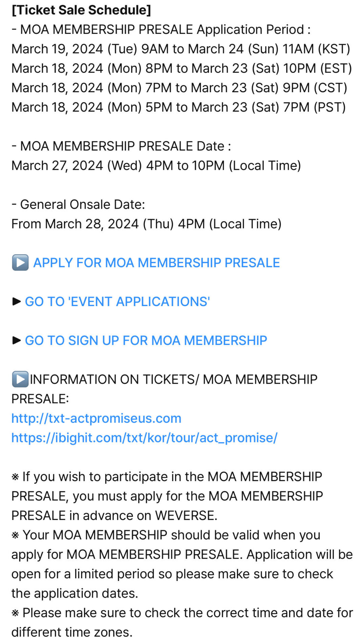The image size is (359, 644).
Task: Click the March 27 presale date line
Action: click(x=156, y=165)
